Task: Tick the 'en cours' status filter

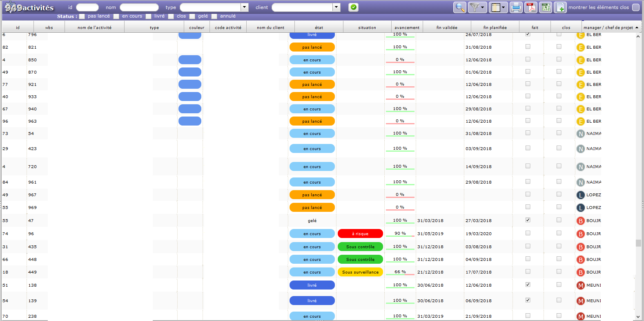Action: tap(116, 16)
